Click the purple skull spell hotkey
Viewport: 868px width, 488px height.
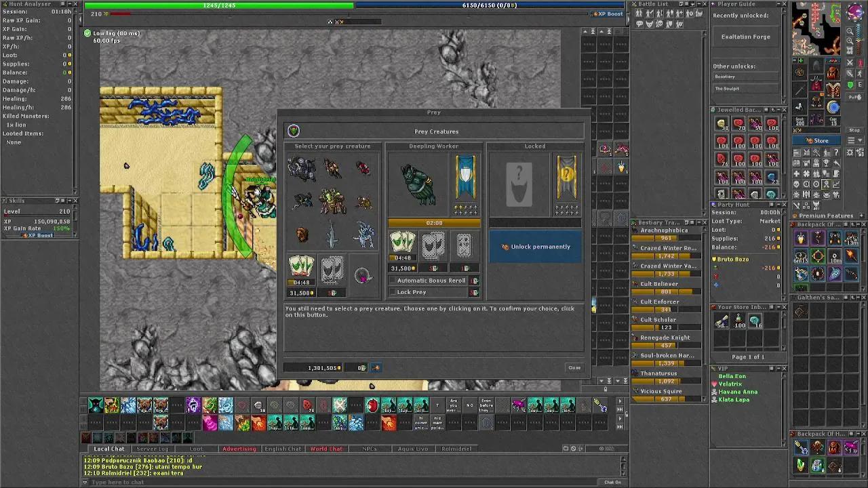click(x=193, y=406)
